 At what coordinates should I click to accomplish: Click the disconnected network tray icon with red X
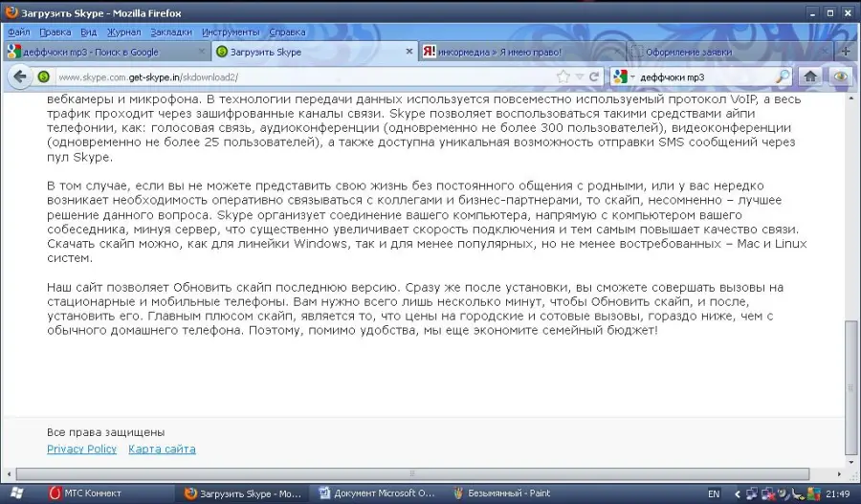[767, 493]
